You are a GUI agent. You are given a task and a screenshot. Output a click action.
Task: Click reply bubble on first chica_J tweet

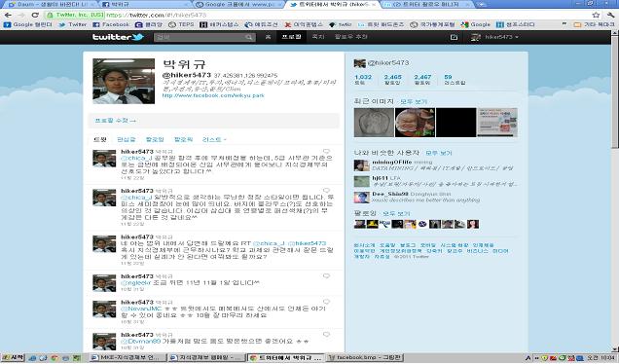(x=326, y=152)
